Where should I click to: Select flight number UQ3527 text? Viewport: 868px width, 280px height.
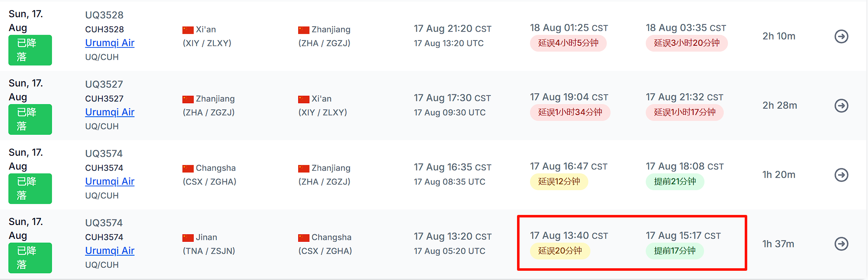click(104, 84)
